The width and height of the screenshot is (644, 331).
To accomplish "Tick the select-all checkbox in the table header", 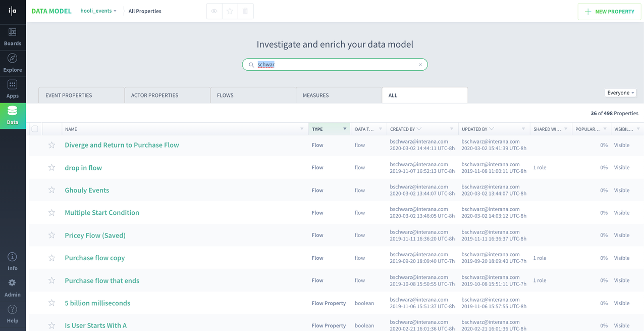I will point(35,129).
